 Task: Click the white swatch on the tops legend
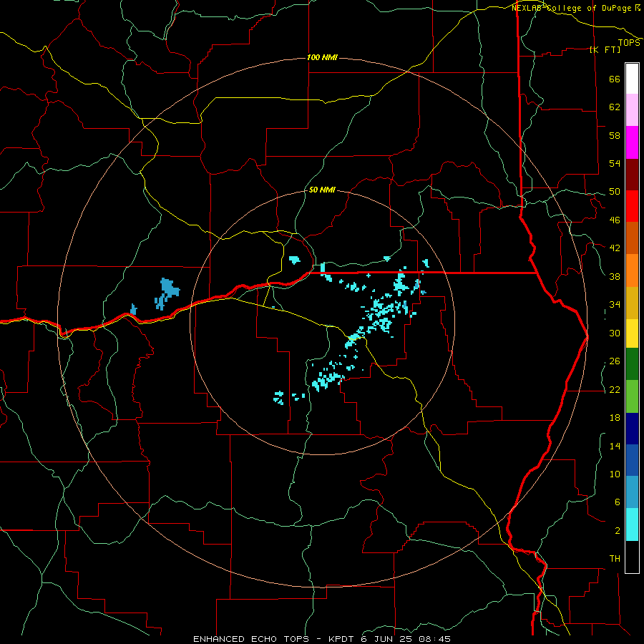632,79
